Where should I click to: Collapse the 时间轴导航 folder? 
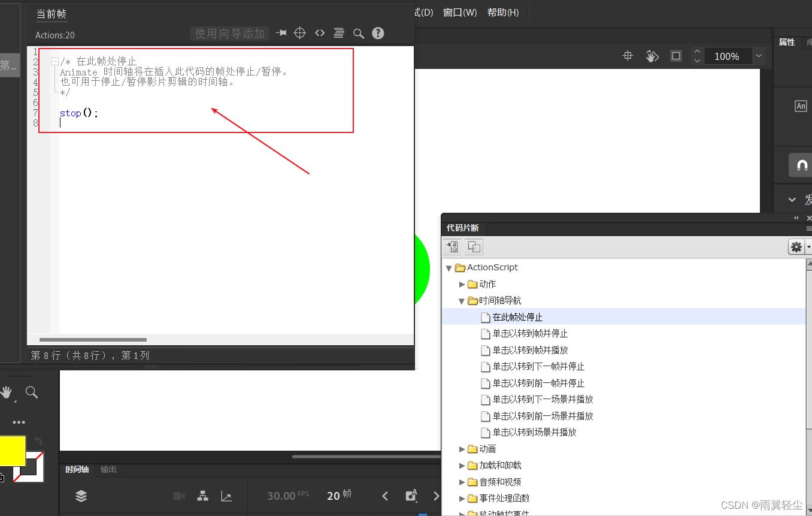pyautogui.click(x=462, y=301)
